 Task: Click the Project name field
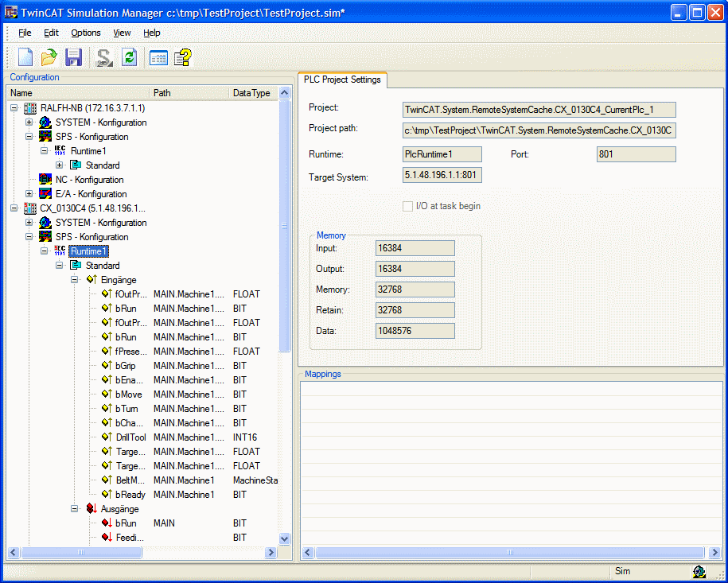tap(539, 110)
